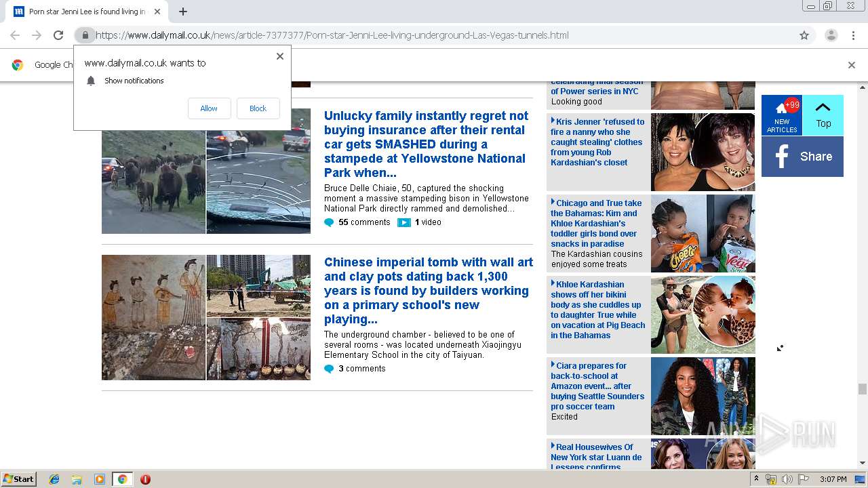Dismiss the Google Chrome infobar
This screenshot has height=488, width=868.
point(852,65)
